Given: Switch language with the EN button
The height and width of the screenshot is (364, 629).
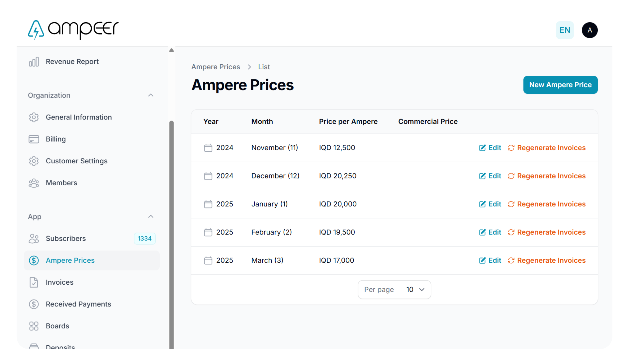Looking at the screenshot, I should point(565,30).
